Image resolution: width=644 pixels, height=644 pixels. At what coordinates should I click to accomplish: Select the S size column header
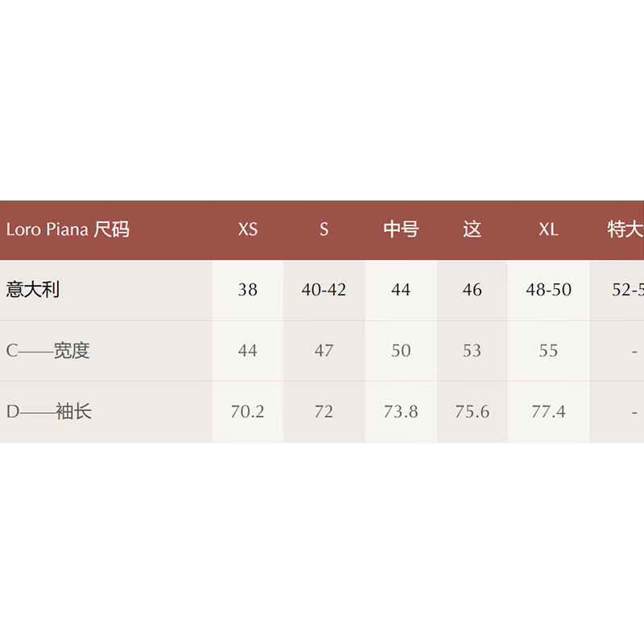[x=324, y=229]
